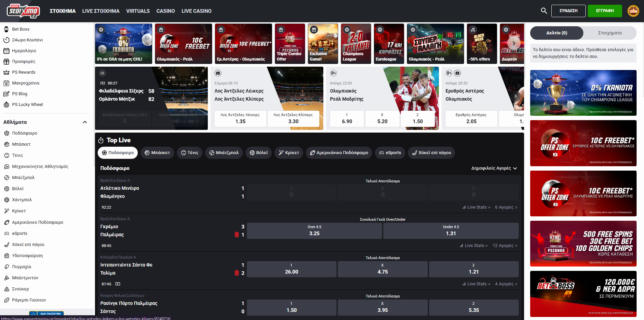Click live stream icon next to 87:45
644x320 pixels.
pos(118,284)
